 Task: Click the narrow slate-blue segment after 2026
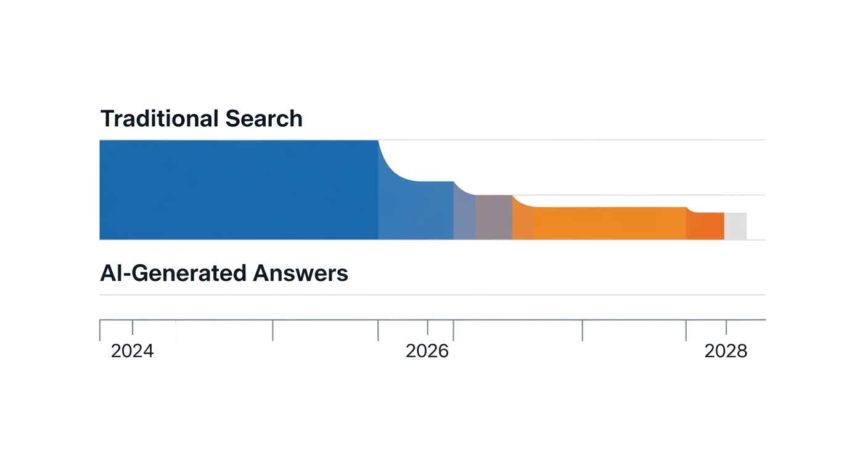(x=464, y=217)
